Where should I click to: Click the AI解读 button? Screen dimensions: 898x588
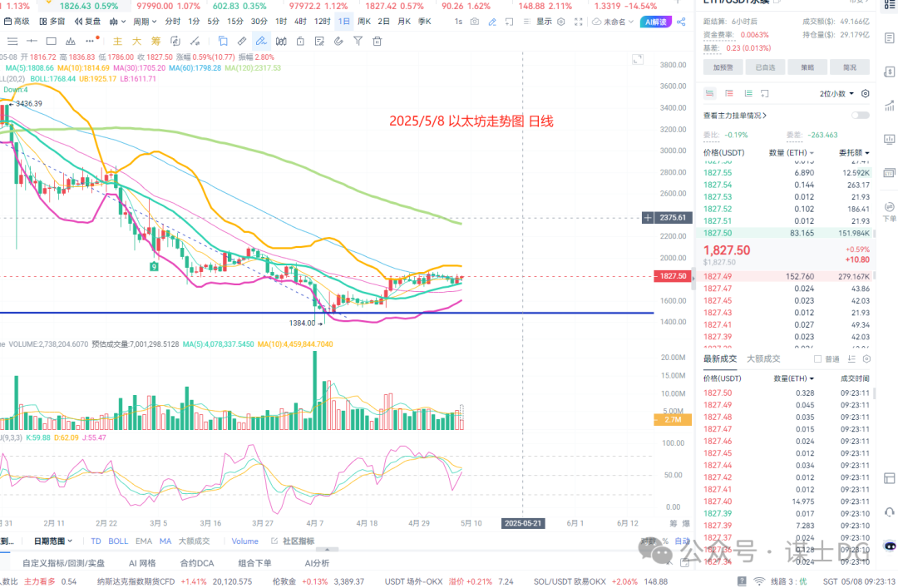pyautogui.click(x=656, y=22)
